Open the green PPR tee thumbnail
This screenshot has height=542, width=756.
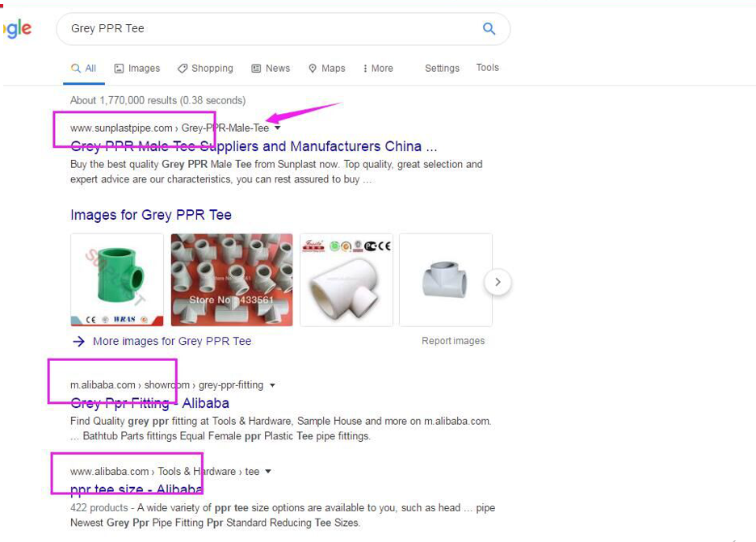(x=117, y=280)
